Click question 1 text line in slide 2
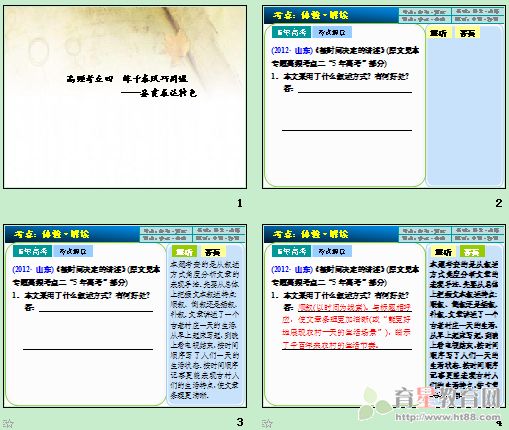Image resolution: width=509 pixels, height=430 pixels. [x=340, y=77]
